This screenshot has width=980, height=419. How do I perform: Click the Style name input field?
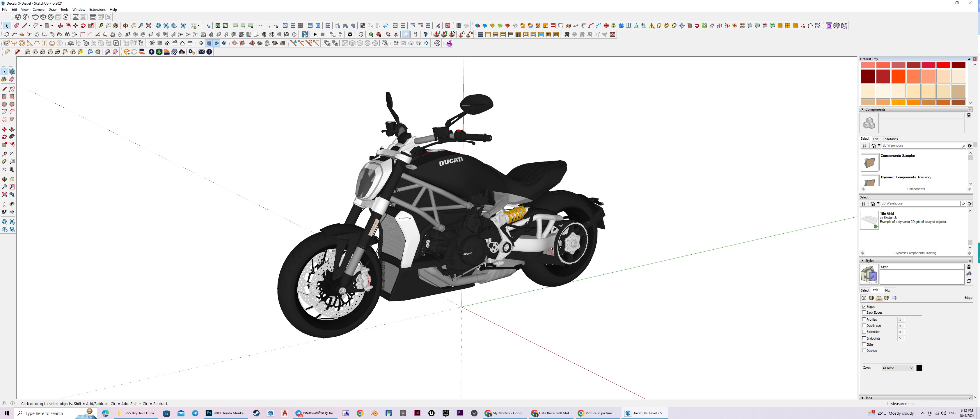click(922, 267)
